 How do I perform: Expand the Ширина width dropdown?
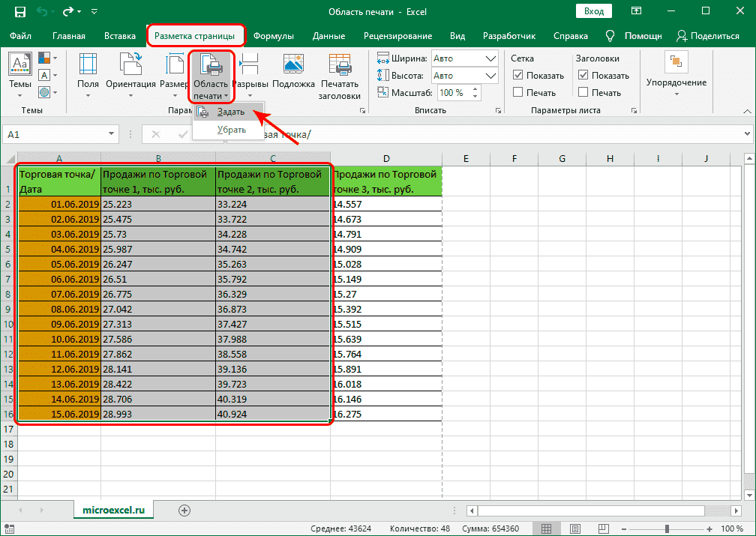point(491,58)
